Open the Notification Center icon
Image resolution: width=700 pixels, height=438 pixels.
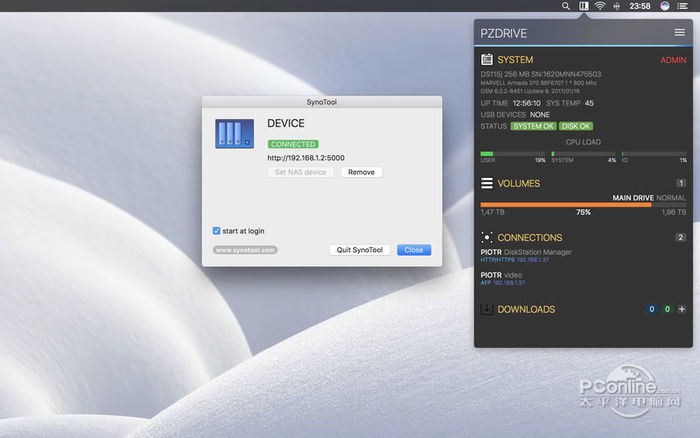tap(682, 6)
